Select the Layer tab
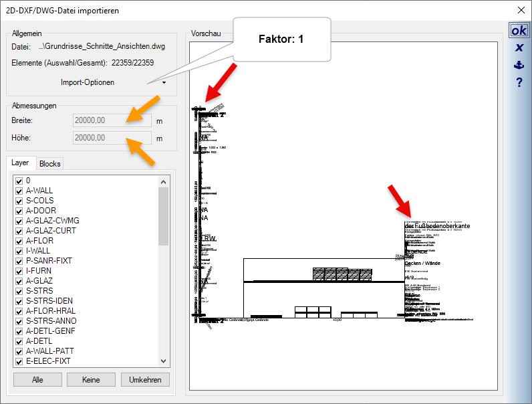Viewport: 532px width, 404px height. (x=20, y=163)
